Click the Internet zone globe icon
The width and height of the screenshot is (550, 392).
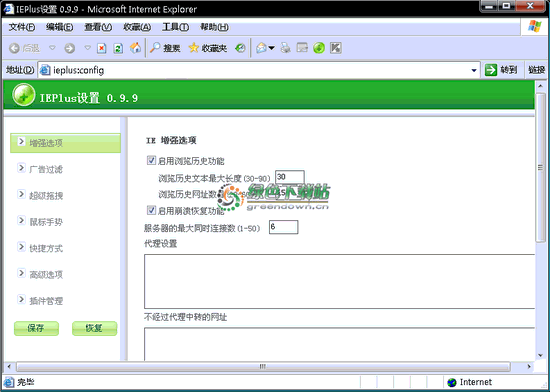(452, 382)
